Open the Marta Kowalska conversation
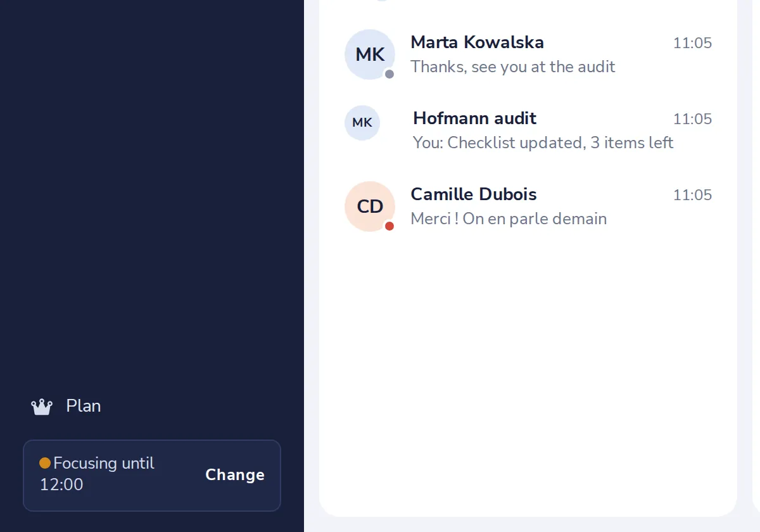The image size is (760, 532). 528,54
